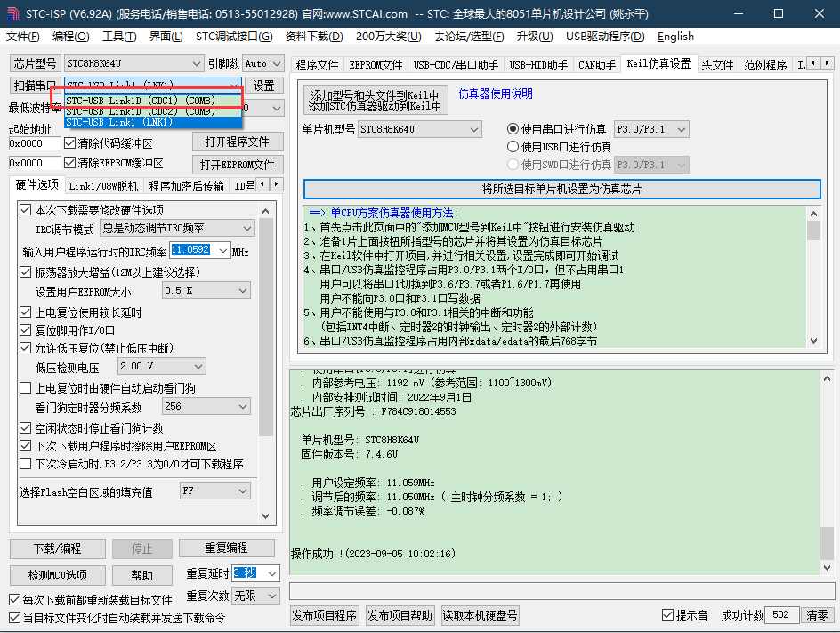Viewport: 840px width, 633px height.
Task: Click the 扫描串口 button
Action: [35, 85]
